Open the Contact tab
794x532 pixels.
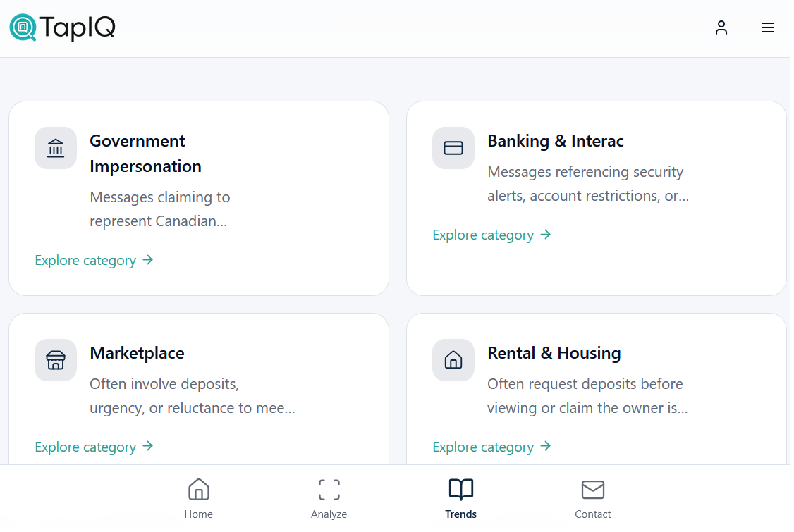click(593, 498)
